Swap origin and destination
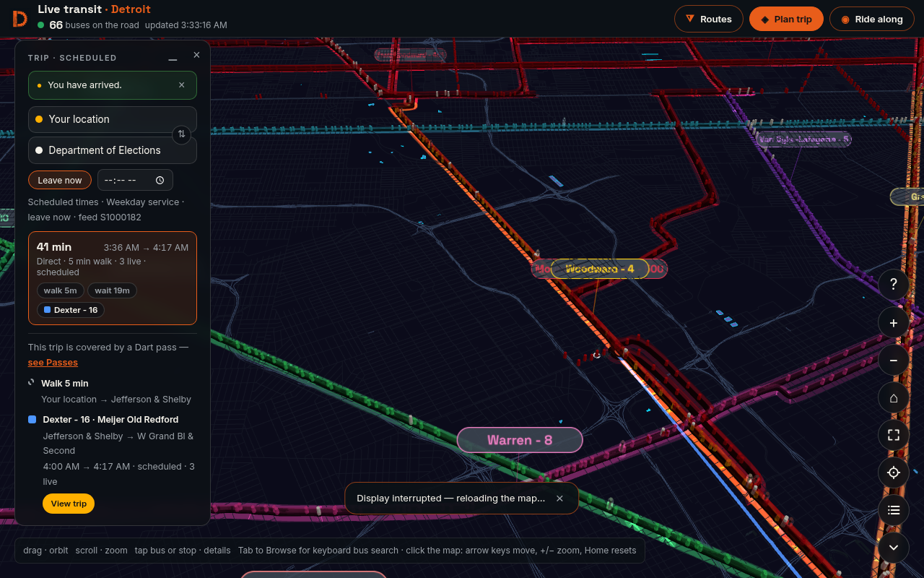 [182, 134]
